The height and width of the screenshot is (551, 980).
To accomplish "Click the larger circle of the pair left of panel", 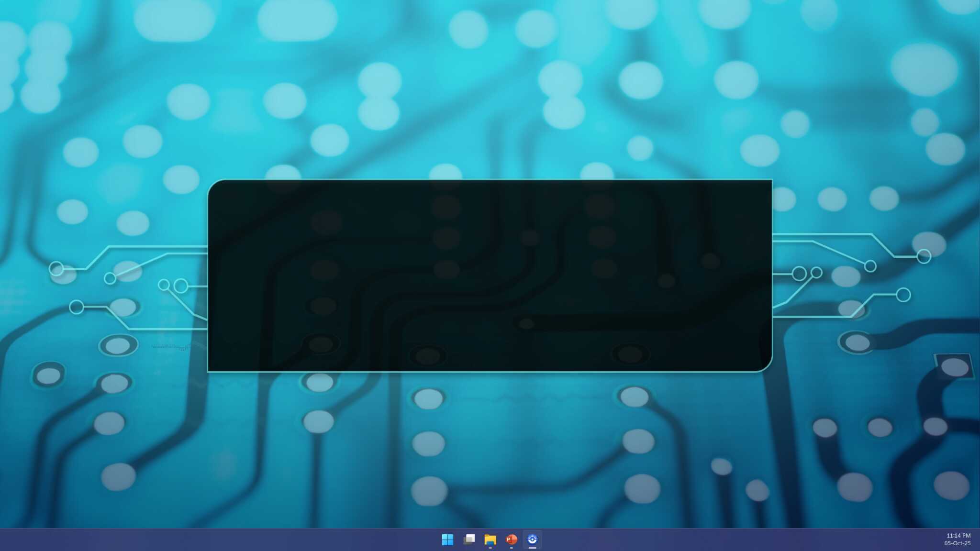I will pyautogui.click(x=181, y=286).
